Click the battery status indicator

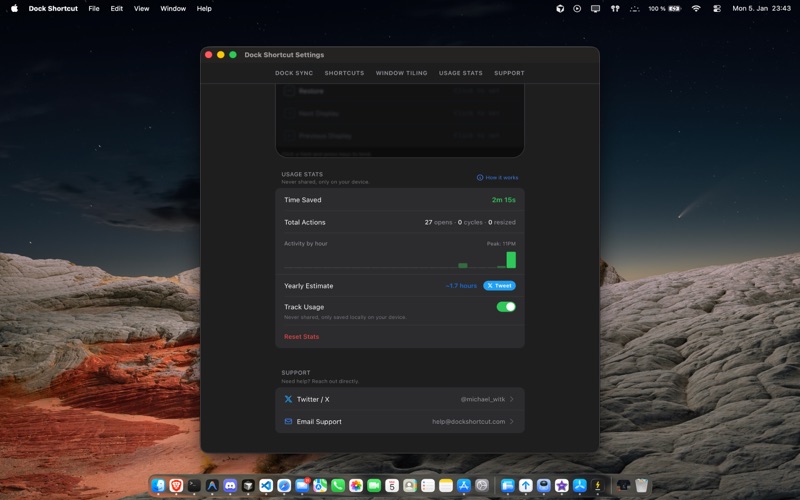(x=664, y=9)
